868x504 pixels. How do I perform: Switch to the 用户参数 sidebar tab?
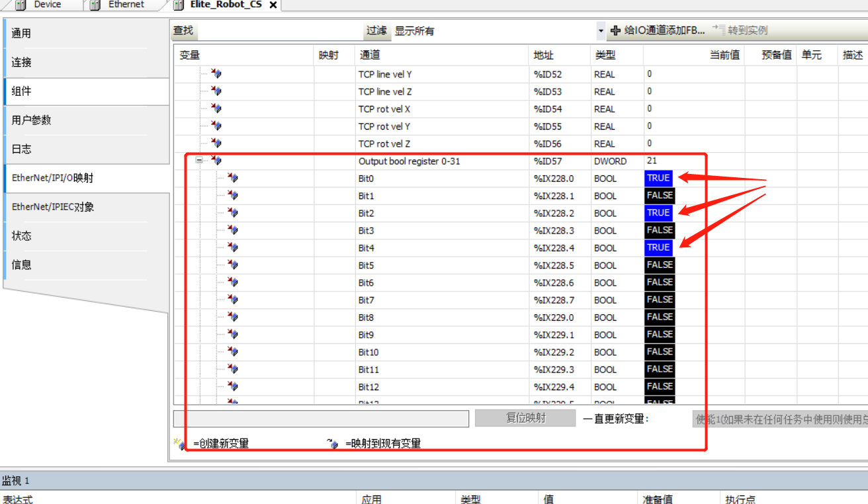[31, 120]
